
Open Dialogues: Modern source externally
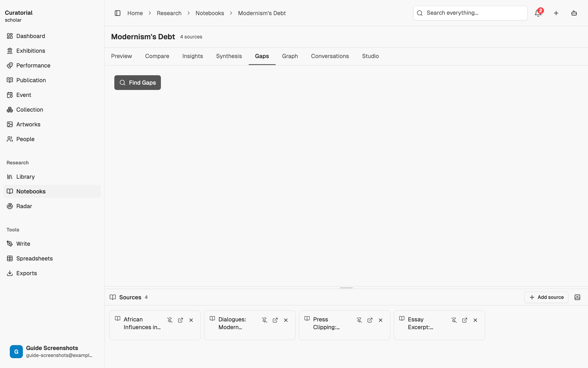point(275,320)
